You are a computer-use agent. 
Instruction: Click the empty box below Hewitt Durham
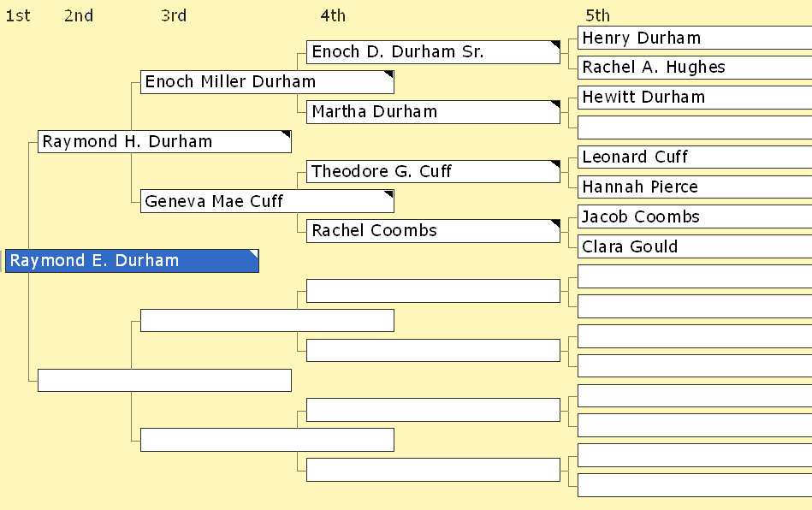click(x=695, y=127)
